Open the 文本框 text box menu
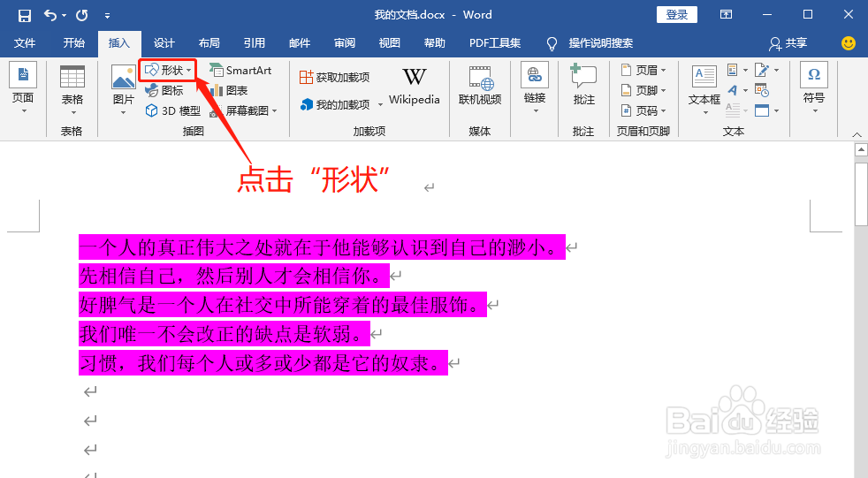 pyautogui.click(x=704, y=89)
